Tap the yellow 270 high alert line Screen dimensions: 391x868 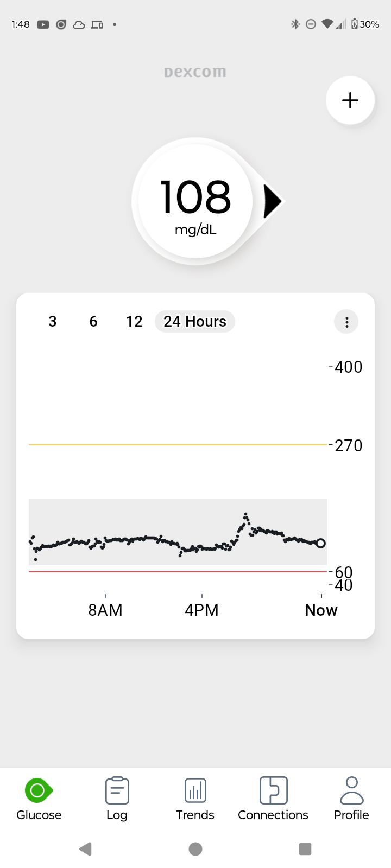coord(178,445)
